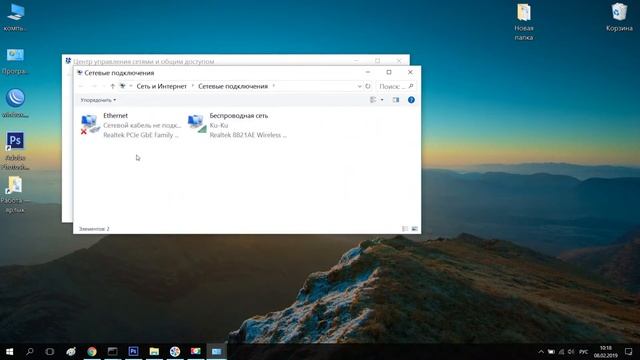
Task: Click the blue help question-mark icon
Action: pyautogui.click(x=411, y=100)
